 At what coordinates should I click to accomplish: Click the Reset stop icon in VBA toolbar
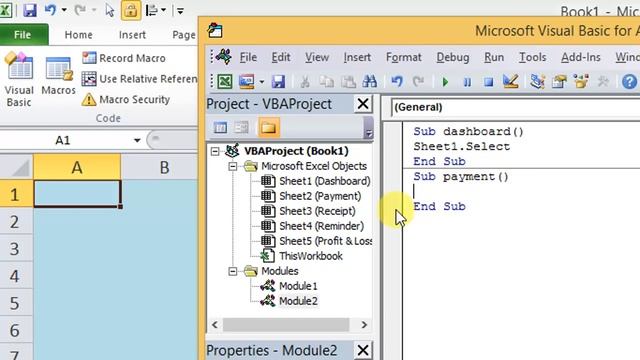coord(489,82)
